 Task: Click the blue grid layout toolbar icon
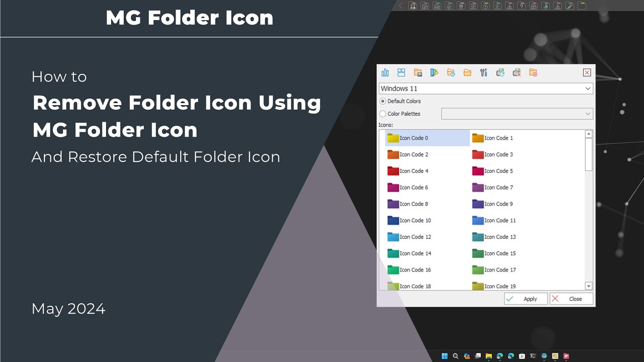(x=401, y=73)
